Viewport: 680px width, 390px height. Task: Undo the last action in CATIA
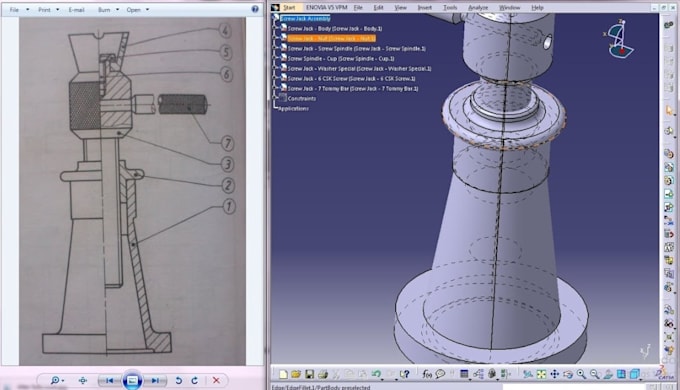[376, 374]
